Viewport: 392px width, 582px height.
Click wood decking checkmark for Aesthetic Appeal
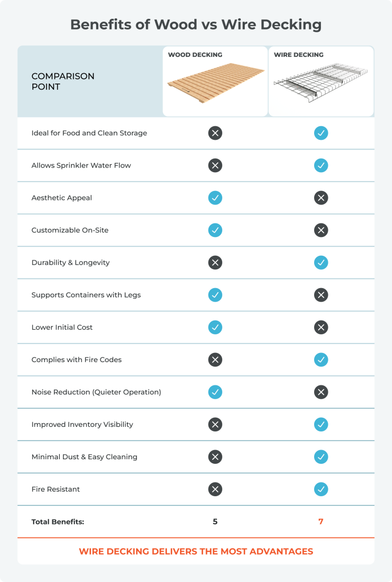point(215,198)
